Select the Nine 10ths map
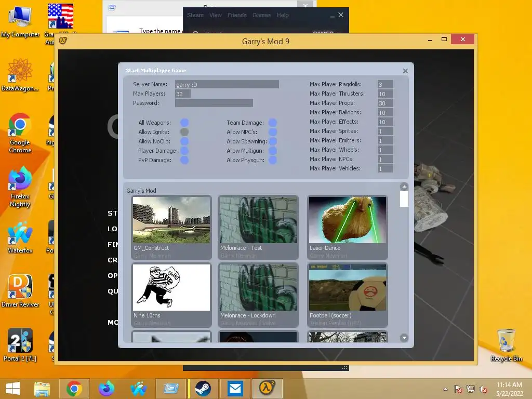Screen dimensions: 532x399 pos(171,295)
